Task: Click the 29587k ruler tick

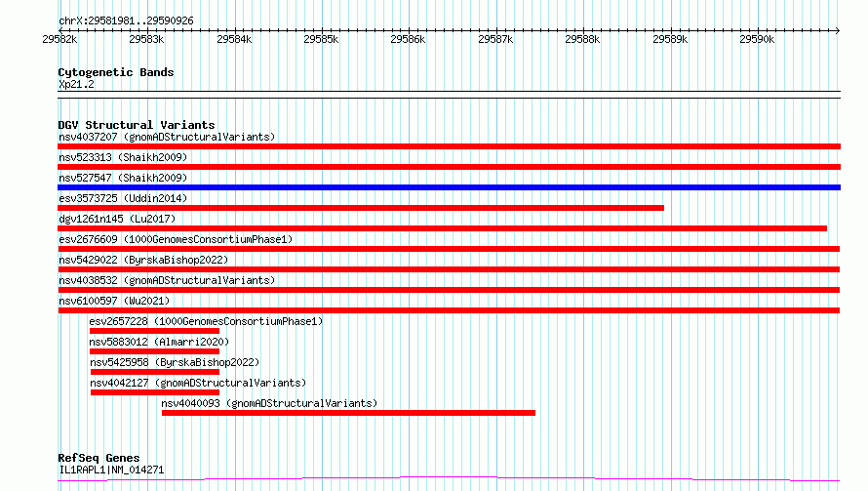Action: [495, 39]
